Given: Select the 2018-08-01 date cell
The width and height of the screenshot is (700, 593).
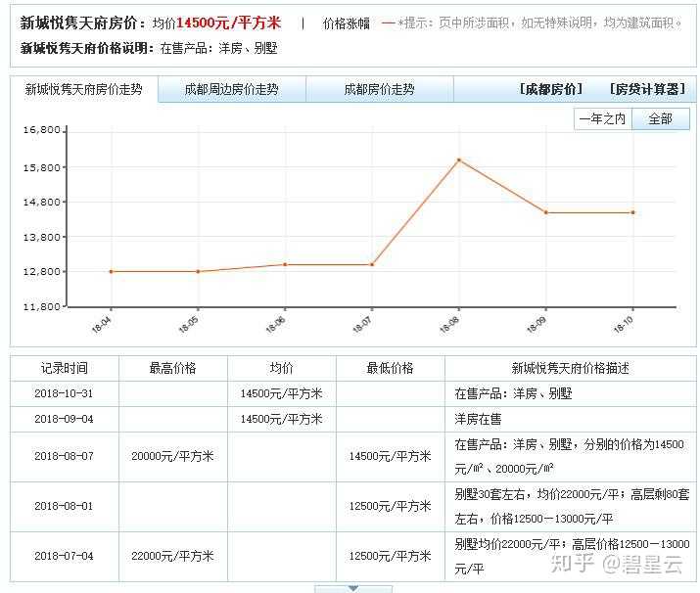Looking at the screenshot, I should 64,507.
